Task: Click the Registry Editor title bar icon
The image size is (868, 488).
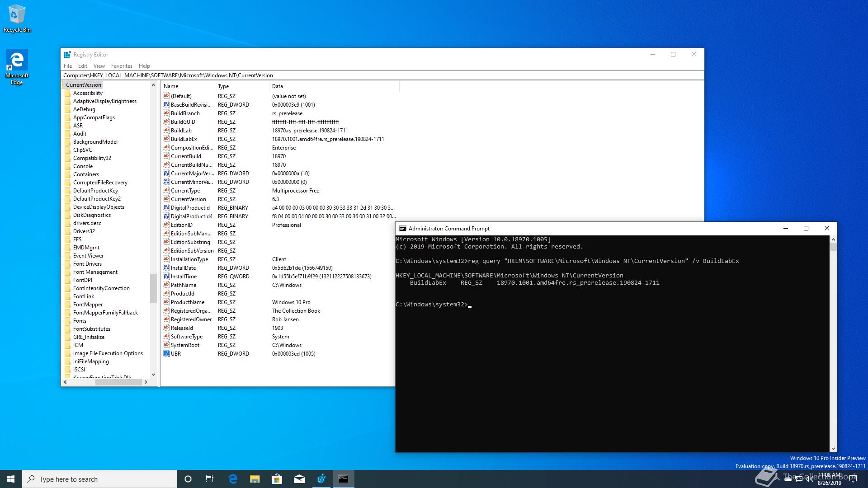Action: tap(67, 55)
